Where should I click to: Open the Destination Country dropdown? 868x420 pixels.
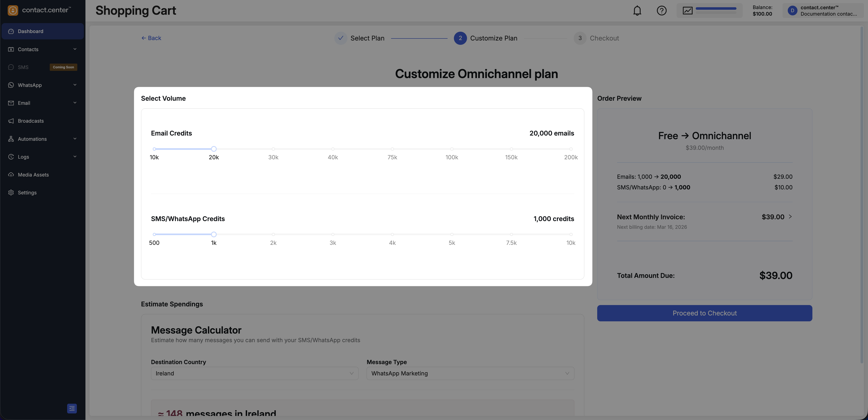pos(254,373)
